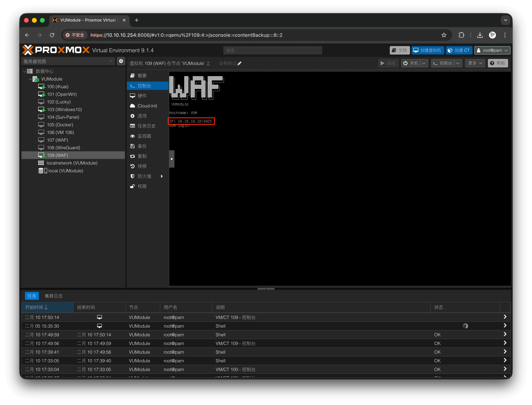Click the Permissions (权限) unlock icon
Image resolution: width=532 pixels, height=405 pixels.
tap(132, 186)
